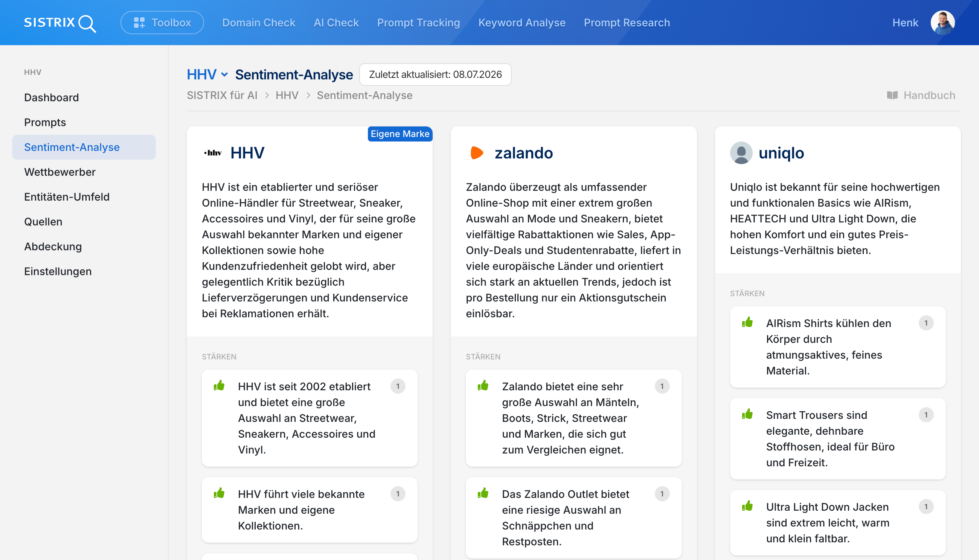Open the Wettbewerber sidebar entry
This screenshot has height=560, width=979.
[x=84, y=172]
